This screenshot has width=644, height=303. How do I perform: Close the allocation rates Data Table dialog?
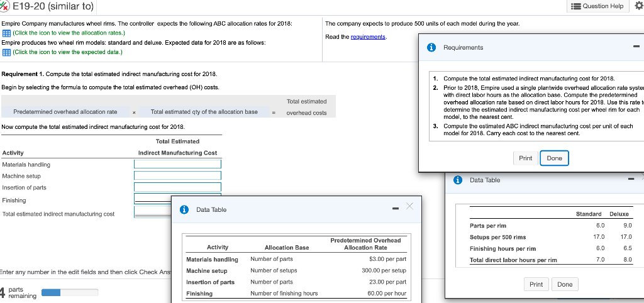coord(409,207)
